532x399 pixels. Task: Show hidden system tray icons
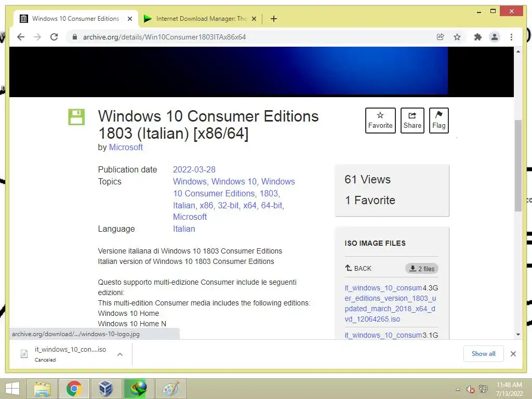click(458, 389)
